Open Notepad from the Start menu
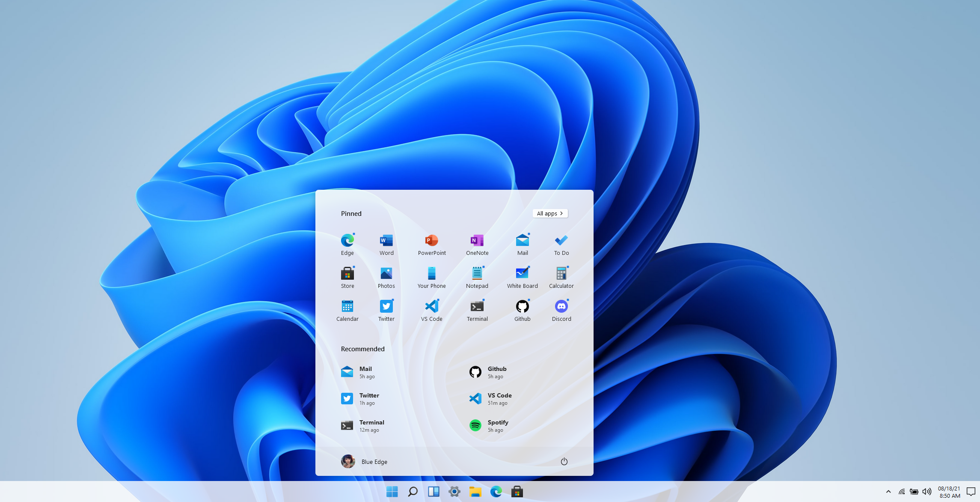Viewport: 980px width, 502px height. coord(477,276)
